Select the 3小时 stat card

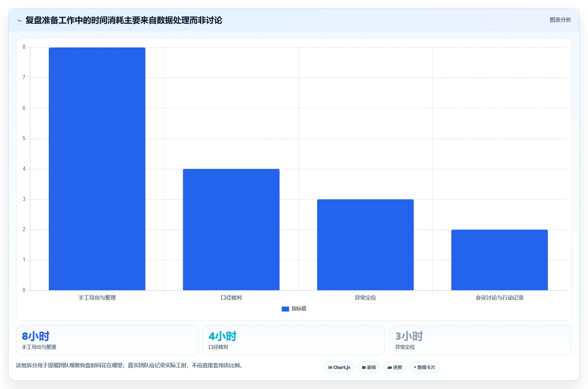(480, 340)
